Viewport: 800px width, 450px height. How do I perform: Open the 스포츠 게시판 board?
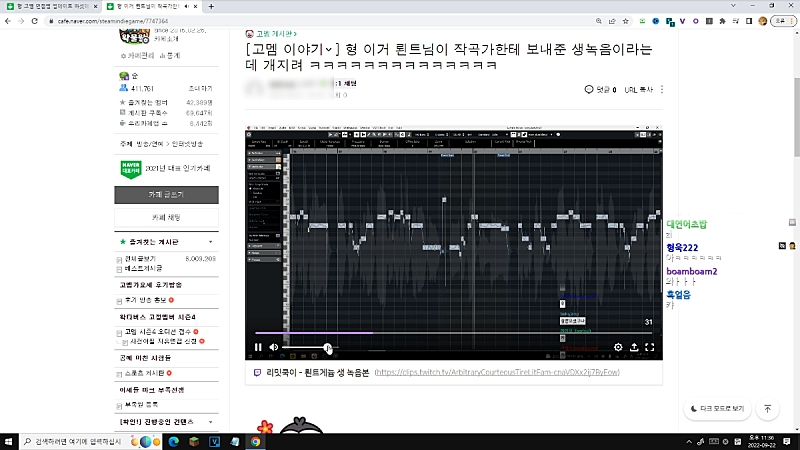(144, 373)
